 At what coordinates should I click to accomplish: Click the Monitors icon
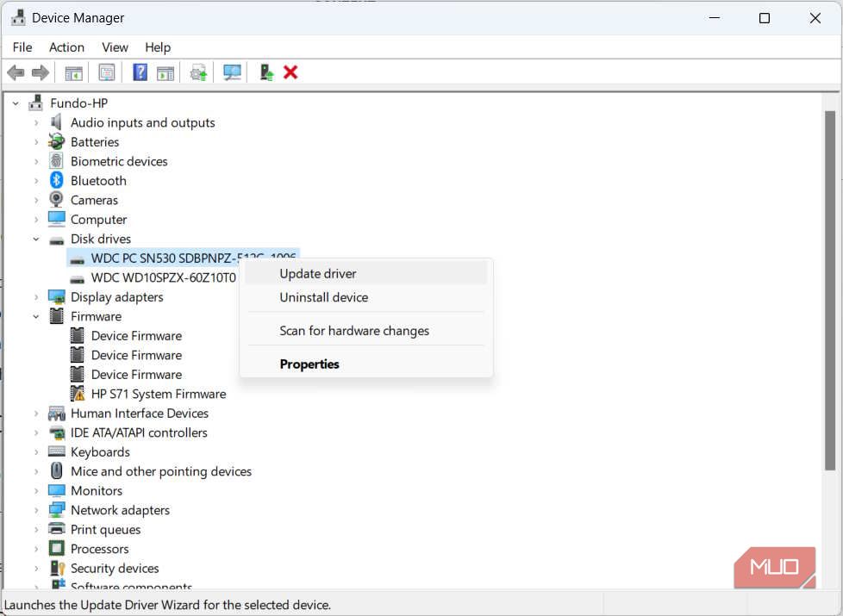(x=56, y=490)
